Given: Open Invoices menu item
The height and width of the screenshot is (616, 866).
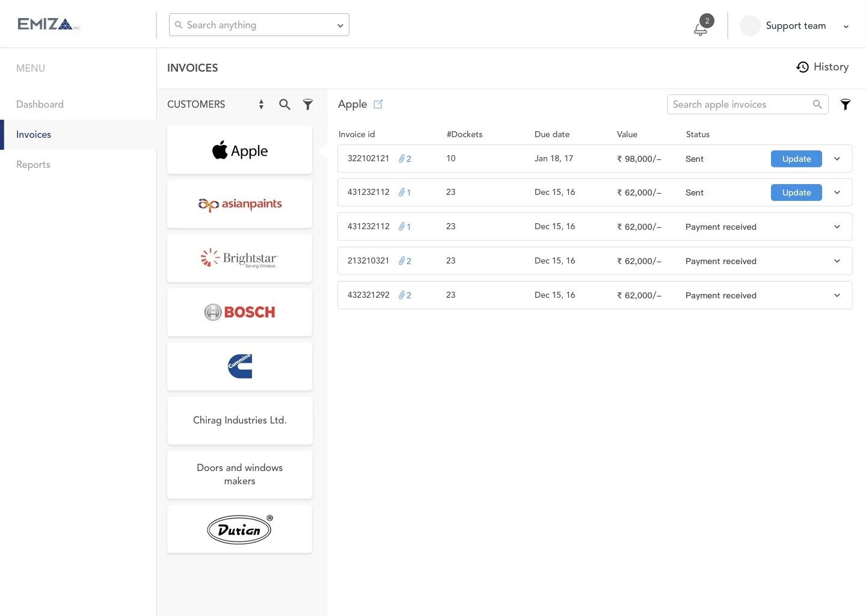Looking at the screenshot, I should coord(34,135).
